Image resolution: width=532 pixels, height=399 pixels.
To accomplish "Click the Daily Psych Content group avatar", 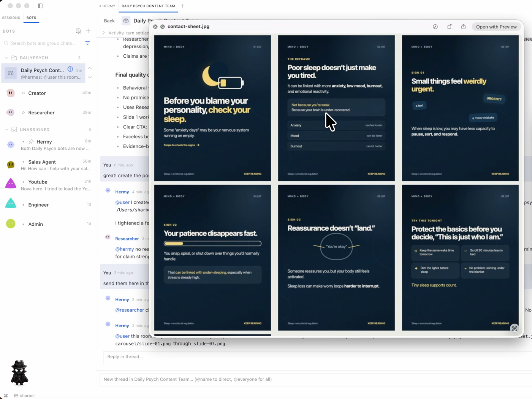I will coord(11,73).
